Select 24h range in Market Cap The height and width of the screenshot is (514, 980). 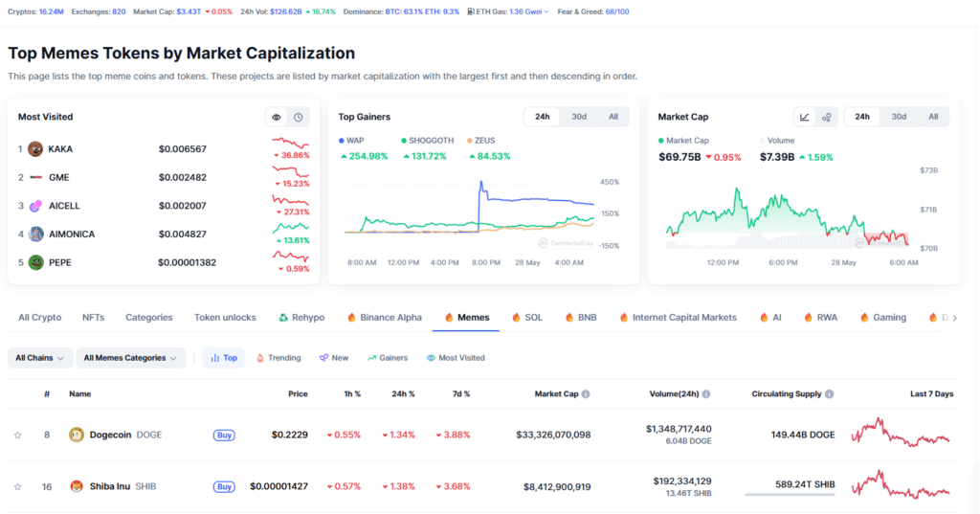pyautogui.click(x=862, y=117)
